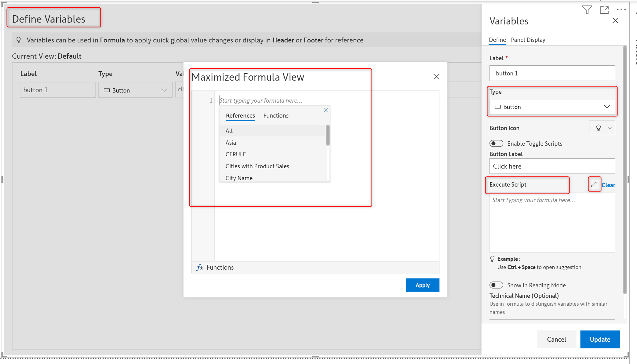Image resolution: width=637 pixels, height=364 pixels.
Task: Click the Apply button
Action: pyautogui.click(x=422, y=285)
